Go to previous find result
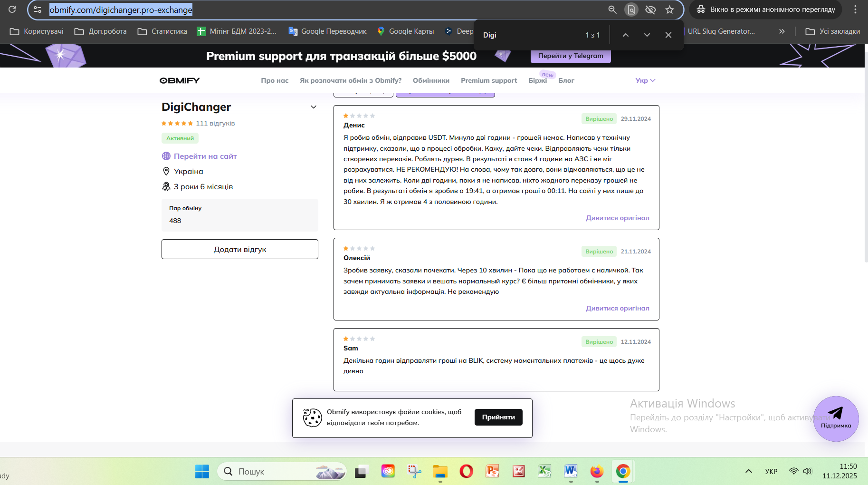The width and height of the screenshot is (868, 485). coord(626,35)
